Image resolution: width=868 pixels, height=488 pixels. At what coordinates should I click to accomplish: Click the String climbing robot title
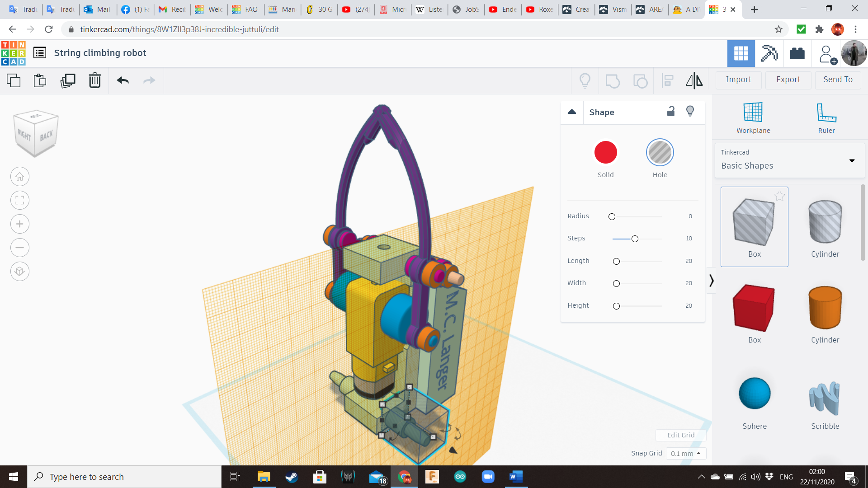click(x=100, y=53)
